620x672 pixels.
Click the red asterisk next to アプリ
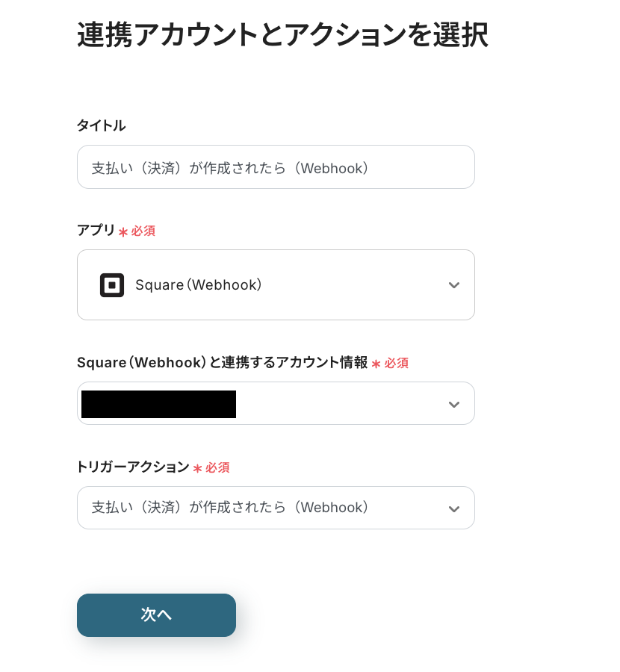(x=123, y=231)
